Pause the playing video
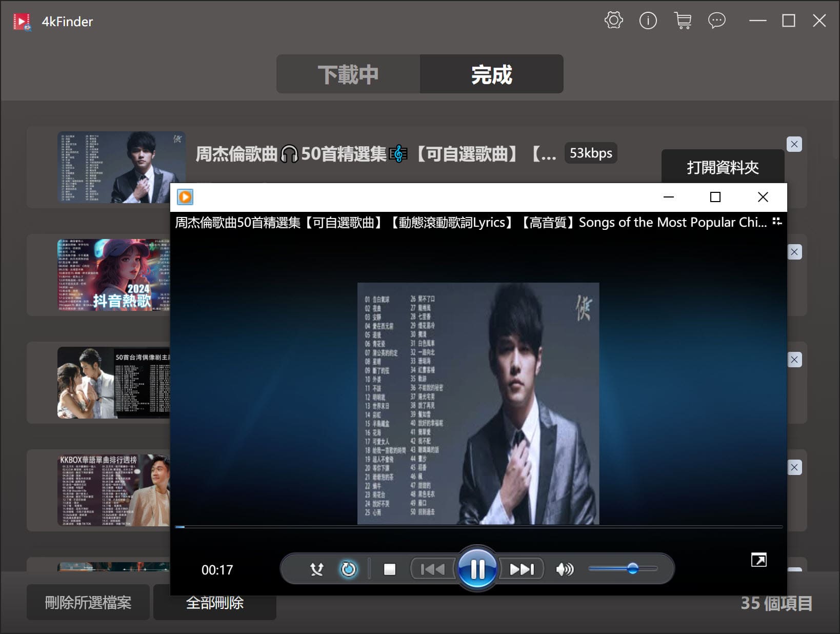 tap(477, 569)
